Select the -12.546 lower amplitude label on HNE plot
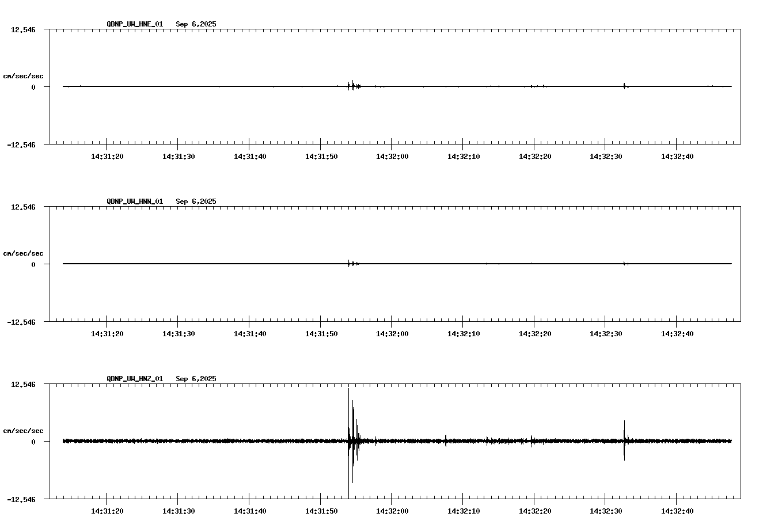The height and width of the screenshot is (532, 782). coord(21,145)
